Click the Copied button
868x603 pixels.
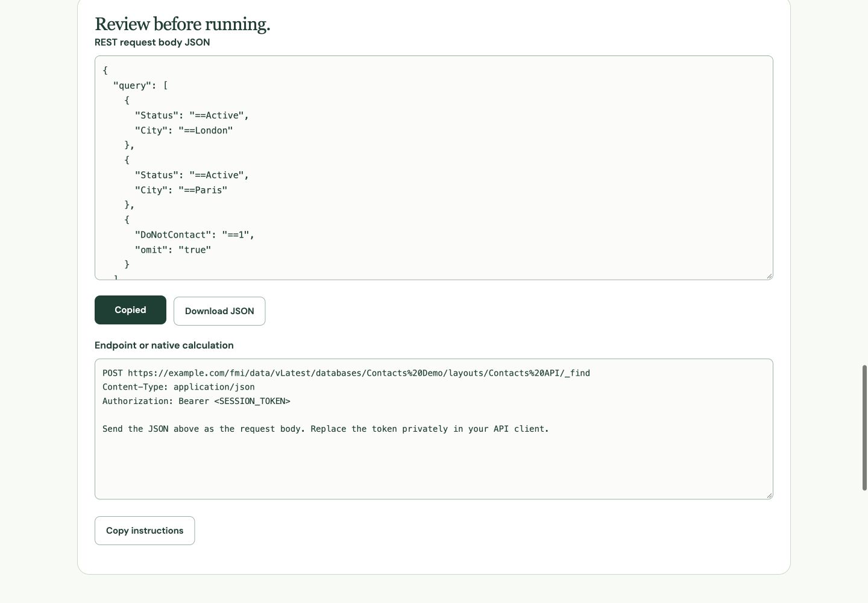(130, 310)
